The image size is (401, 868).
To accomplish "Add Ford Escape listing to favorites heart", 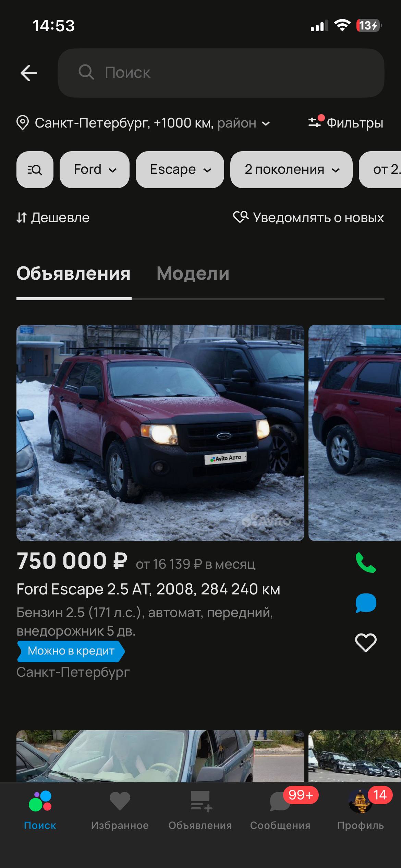I will [366, 642].
